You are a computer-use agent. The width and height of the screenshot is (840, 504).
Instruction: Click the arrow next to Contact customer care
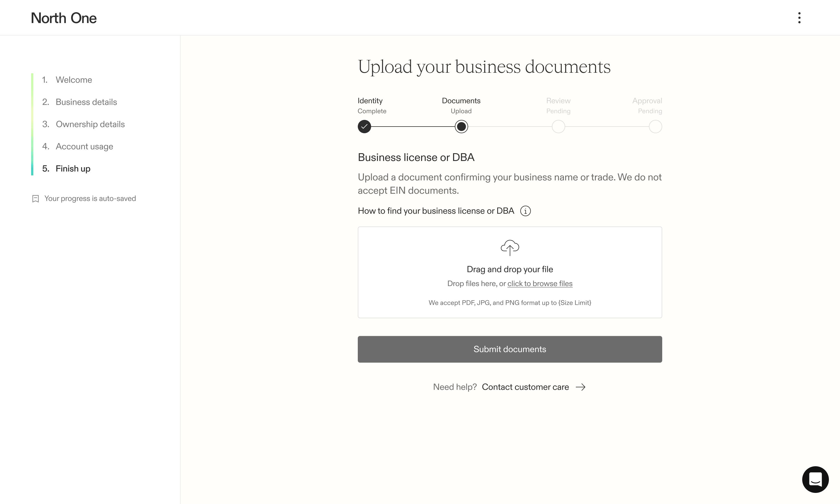[x=580, y=387]
